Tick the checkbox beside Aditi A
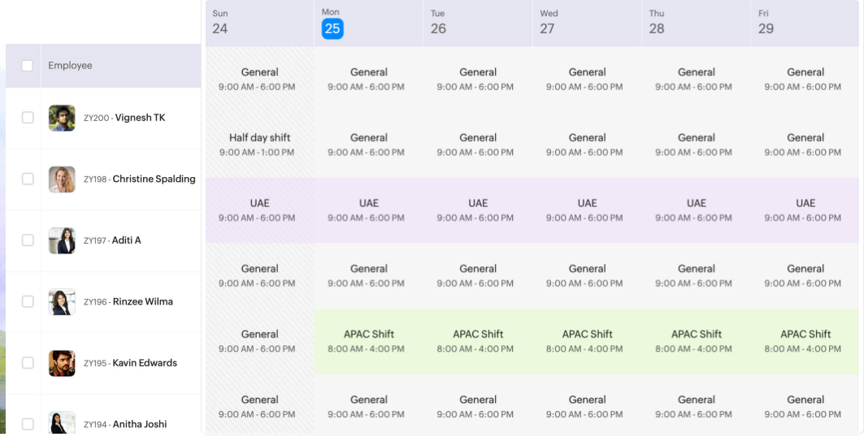Image resolution: width=868 pixels, height=441 pixels. pyautogui.click(x=28, y=240)
